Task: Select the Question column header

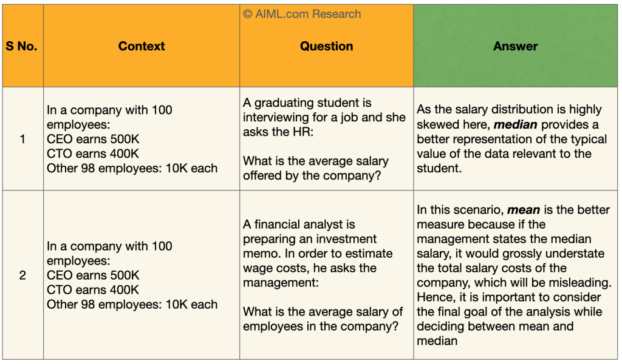Action: click(x=326, y=46)
